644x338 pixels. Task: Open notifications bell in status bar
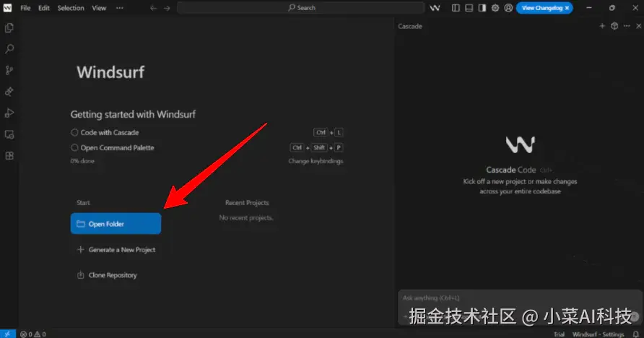tap(636, 334)
